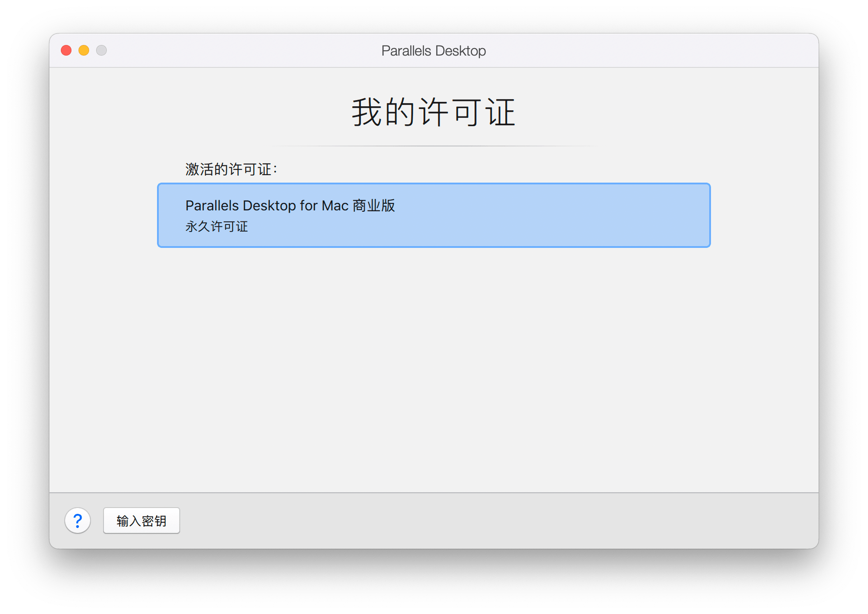
Task: Select the Parallels Desktop for Mac 商业版 license
Action: [434, 215]
